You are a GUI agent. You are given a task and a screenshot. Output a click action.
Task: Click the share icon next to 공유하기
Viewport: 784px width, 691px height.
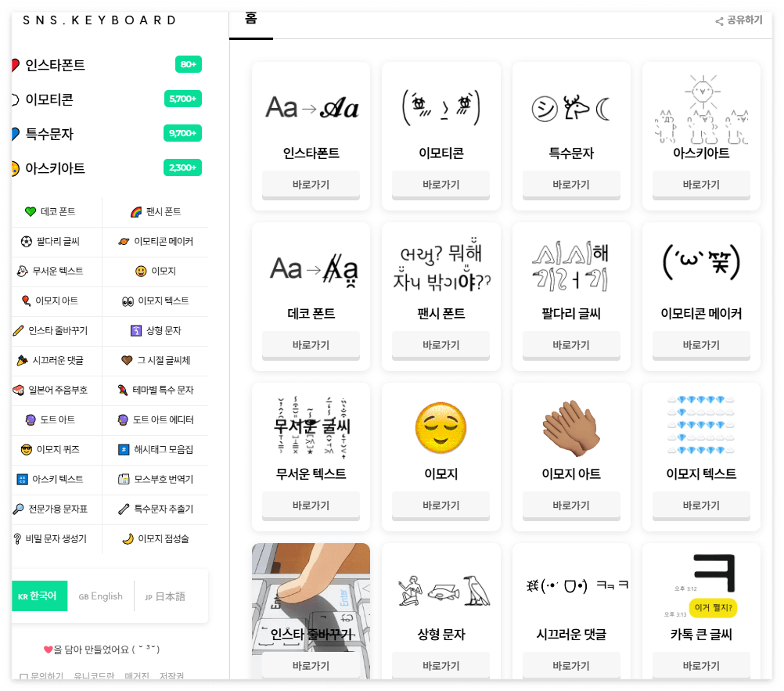pos(718,22)
